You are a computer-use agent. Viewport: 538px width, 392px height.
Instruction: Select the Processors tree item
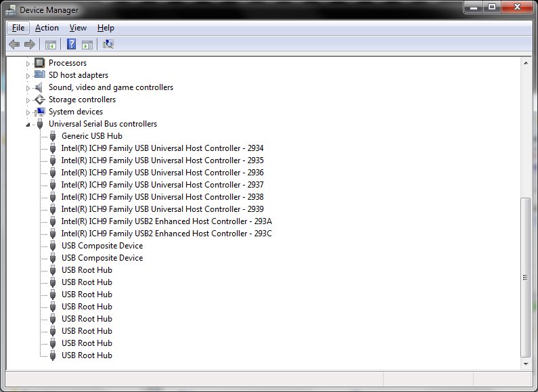(68, 63)
